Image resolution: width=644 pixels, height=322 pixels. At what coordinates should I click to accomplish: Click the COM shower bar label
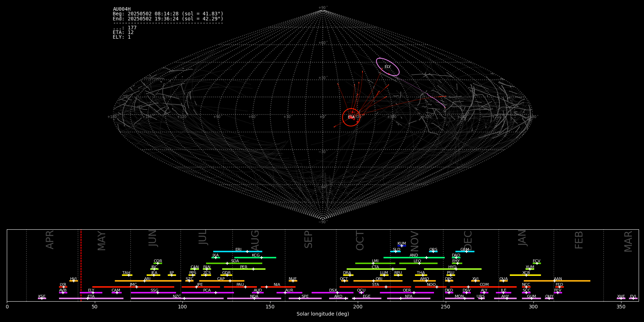point(484,285)
